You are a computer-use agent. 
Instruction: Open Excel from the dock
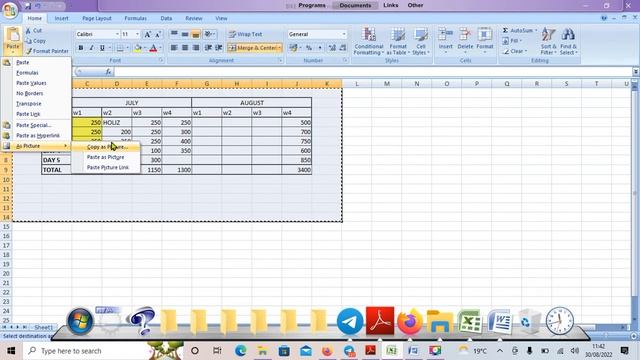tap(470, 322)
